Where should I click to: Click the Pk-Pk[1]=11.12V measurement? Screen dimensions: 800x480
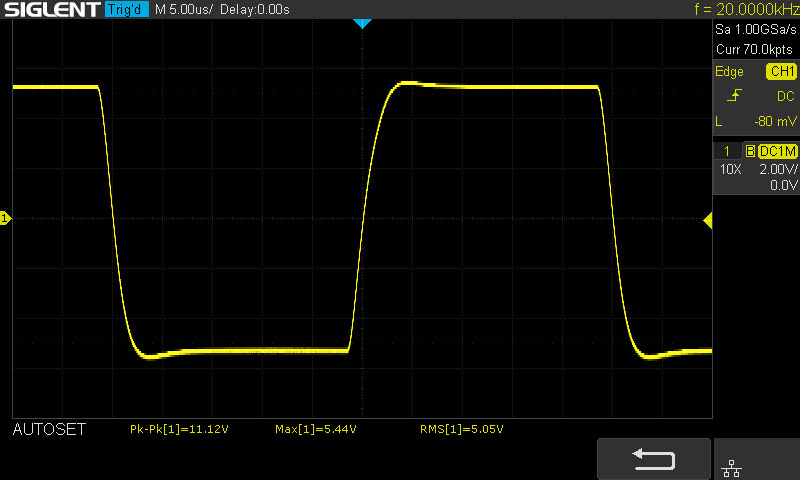pos(179,429)
